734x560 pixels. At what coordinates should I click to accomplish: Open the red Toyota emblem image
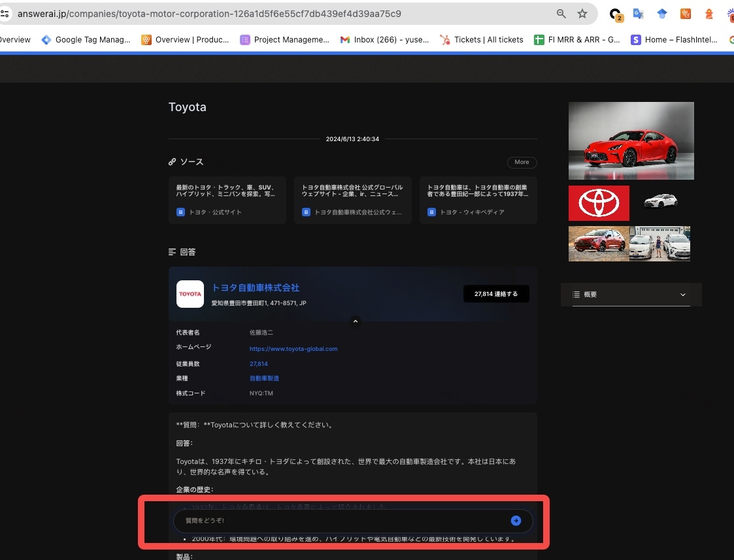pyautogui.click(x=599, y=203)
